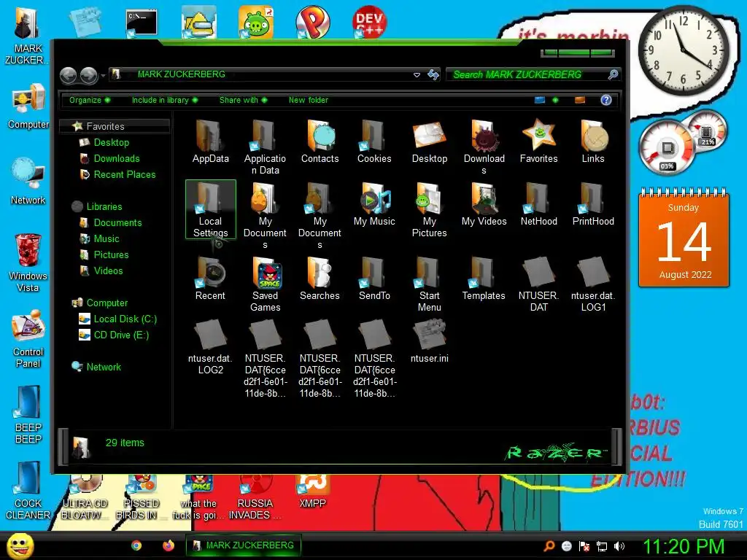Select Downloads under Favorites

pos(116,158)
